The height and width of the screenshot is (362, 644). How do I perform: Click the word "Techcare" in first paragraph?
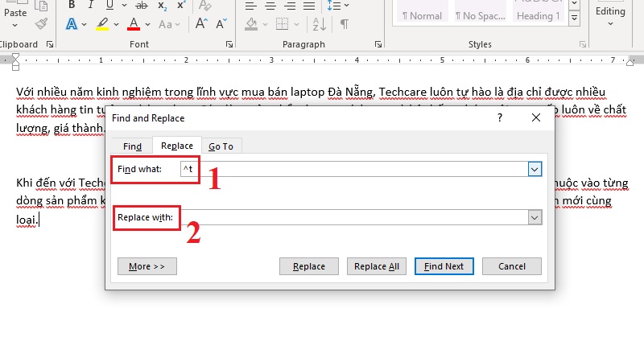(403, 92)
